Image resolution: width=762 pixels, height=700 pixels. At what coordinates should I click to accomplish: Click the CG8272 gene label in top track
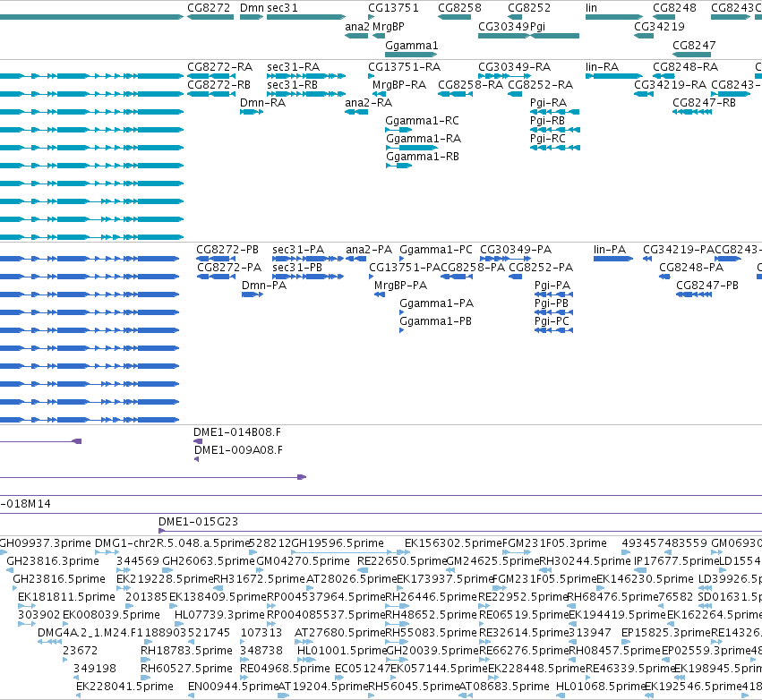pos(209,8)
